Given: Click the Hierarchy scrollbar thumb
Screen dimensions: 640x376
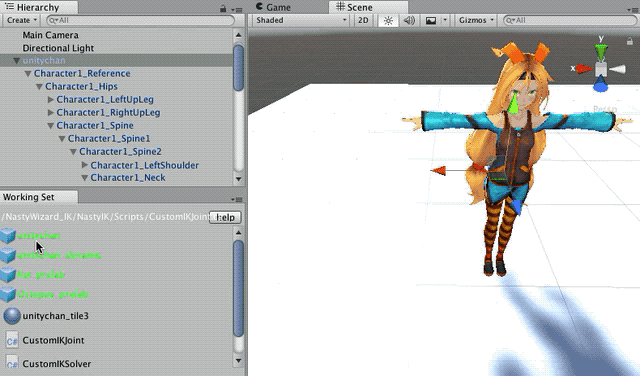Looking at the screenshot, I should coord(238,68).
